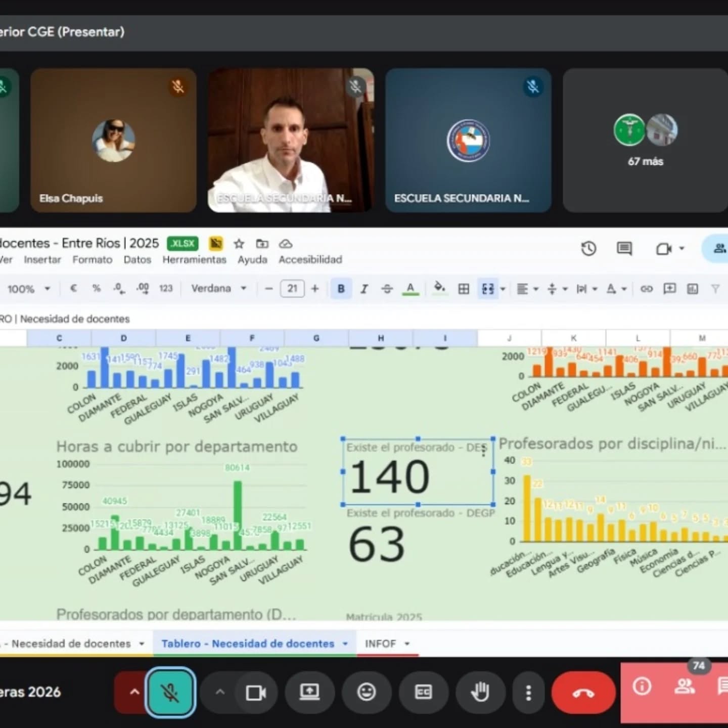Toggle closed captions on
Viewport: 728px width, 728px height.
tap(423, 692)
